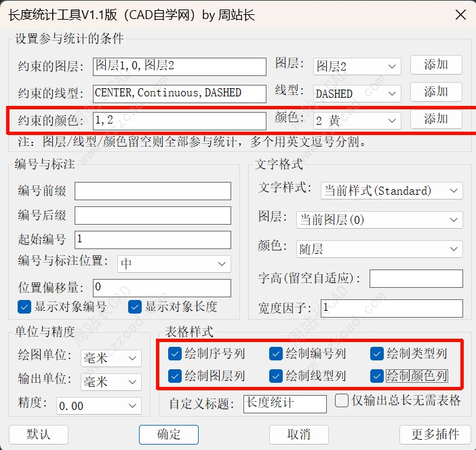The image size is (476, 450).
Task: Disable the 绘制类型列 checkbox
Action: [x=377, y=354]
